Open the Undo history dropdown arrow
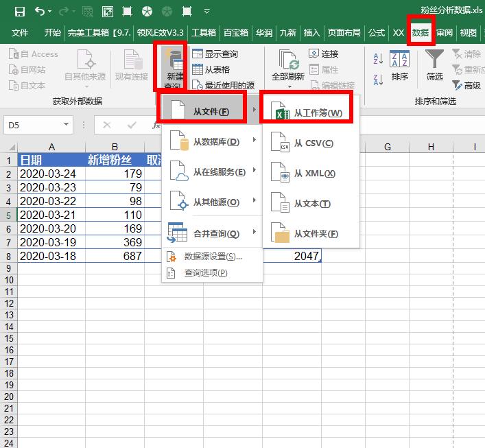 [49, 12]
